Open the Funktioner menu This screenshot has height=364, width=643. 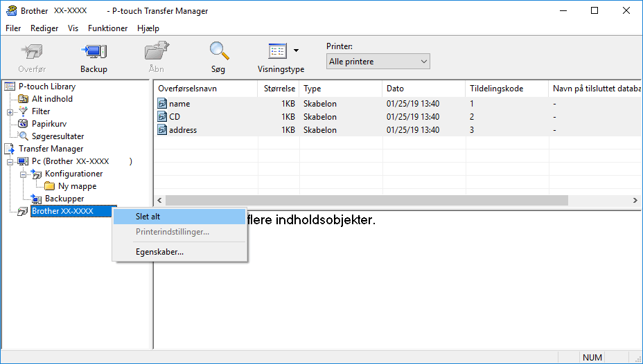[107, 28]
